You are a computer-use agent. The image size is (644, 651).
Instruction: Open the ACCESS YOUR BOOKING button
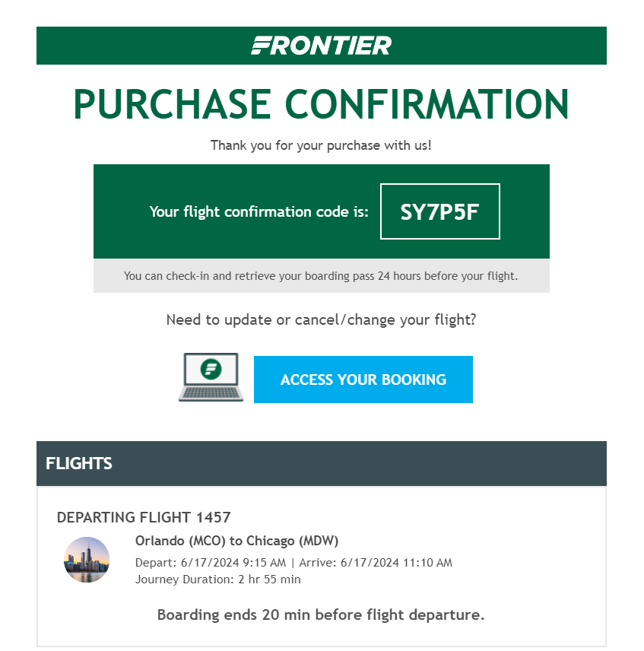point(363,379)
